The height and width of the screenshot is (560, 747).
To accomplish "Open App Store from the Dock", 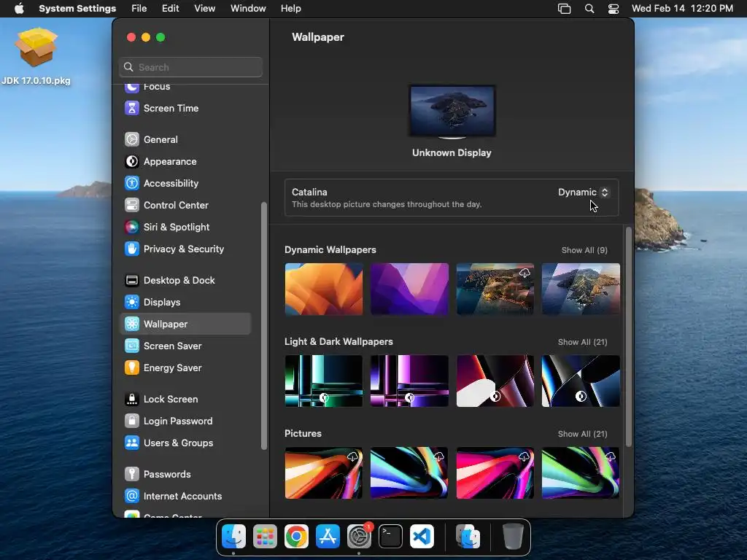I will pos(328,537).
